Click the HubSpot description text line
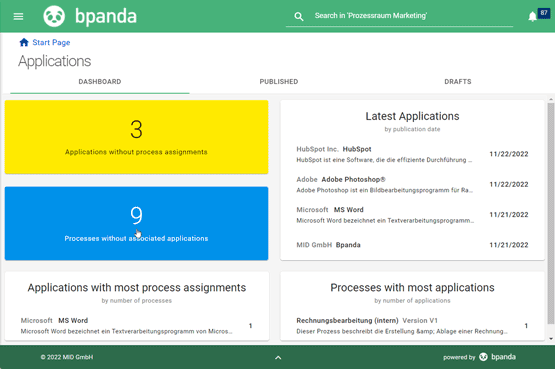This screenshot has height=369, width=555. (x=384, y=160)
